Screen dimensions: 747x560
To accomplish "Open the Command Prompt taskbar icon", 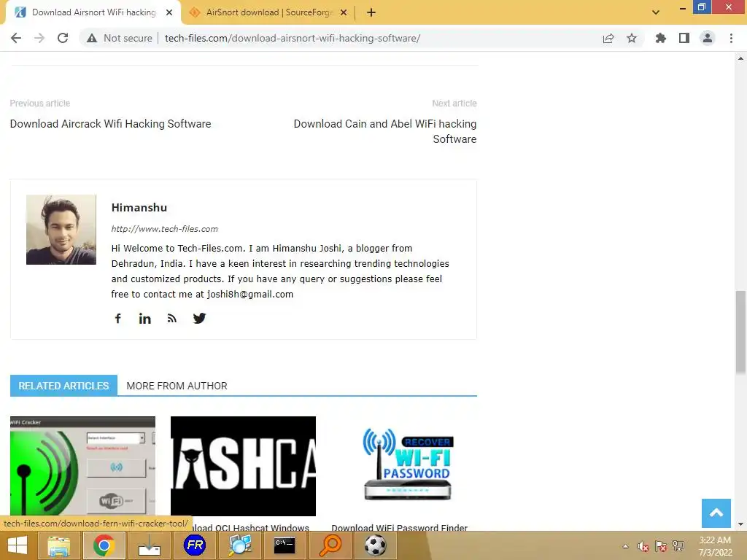I will click(285, 545).
